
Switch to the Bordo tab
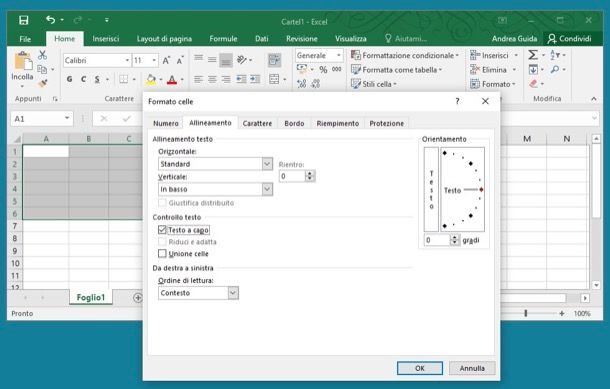(x=294, y=123)
